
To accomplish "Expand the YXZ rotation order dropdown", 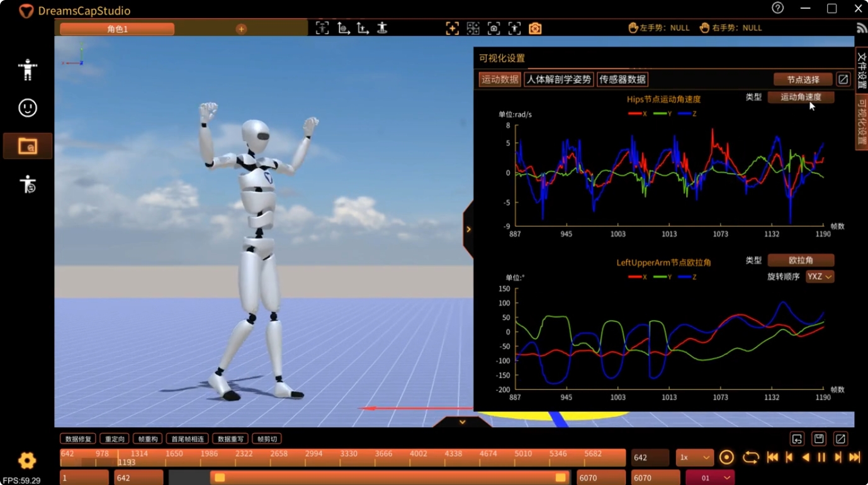I will coord(820,277).
